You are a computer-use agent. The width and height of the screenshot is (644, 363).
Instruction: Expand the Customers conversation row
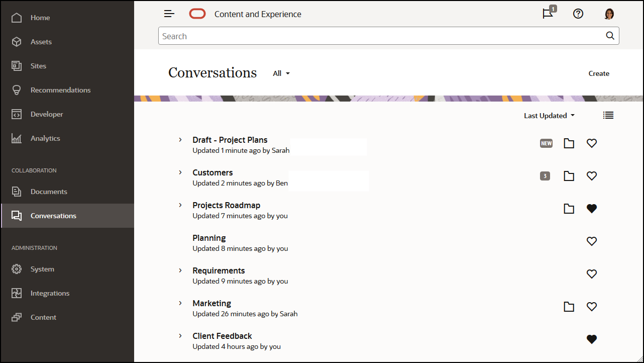[180, 172]
